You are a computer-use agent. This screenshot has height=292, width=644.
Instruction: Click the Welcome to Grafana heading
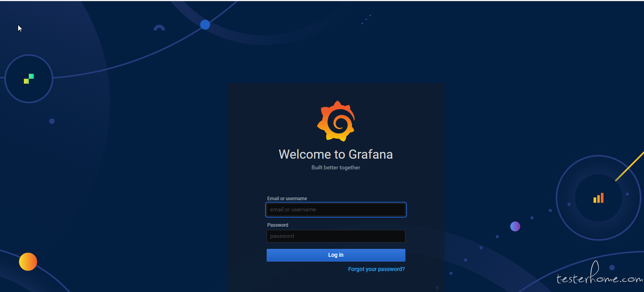point(336,154)
